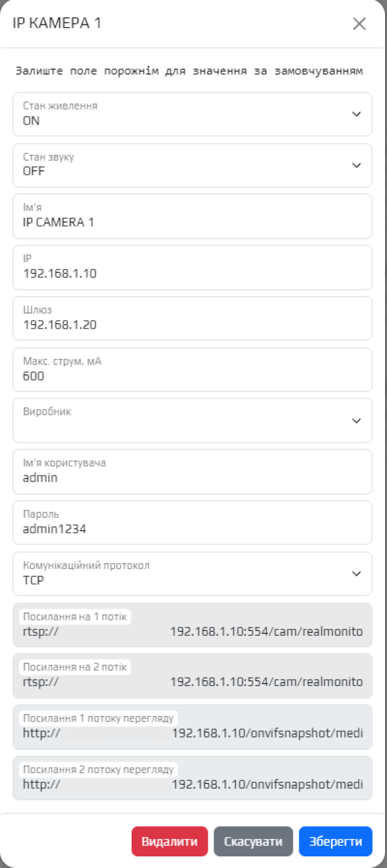Select the Посилання 2 потоку перегляду field
Viewport: 387px width, 868px height.
[192, 778]
